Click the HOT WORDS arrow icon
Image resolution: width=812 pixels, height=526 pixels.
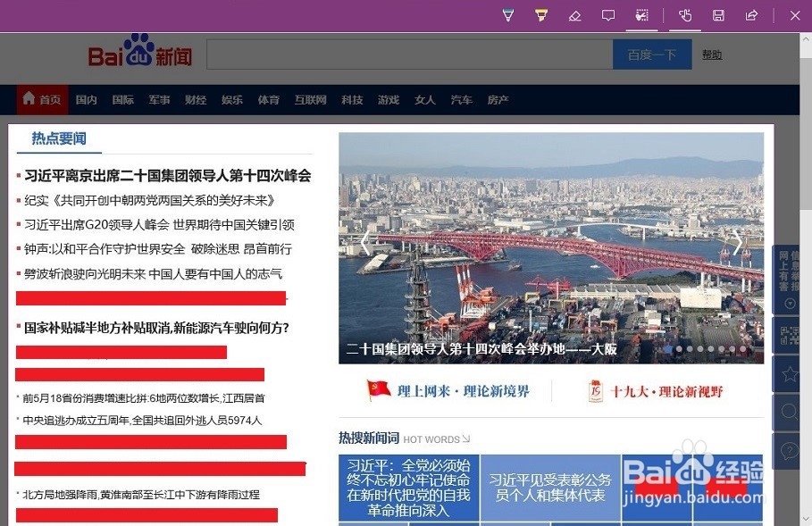(466, 439)
